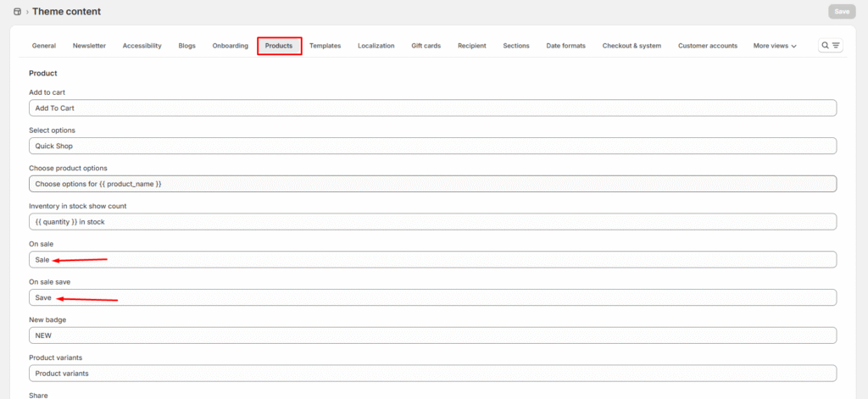
Task: Focus the Select options field with Quick Shop
Action: point(432,146)
